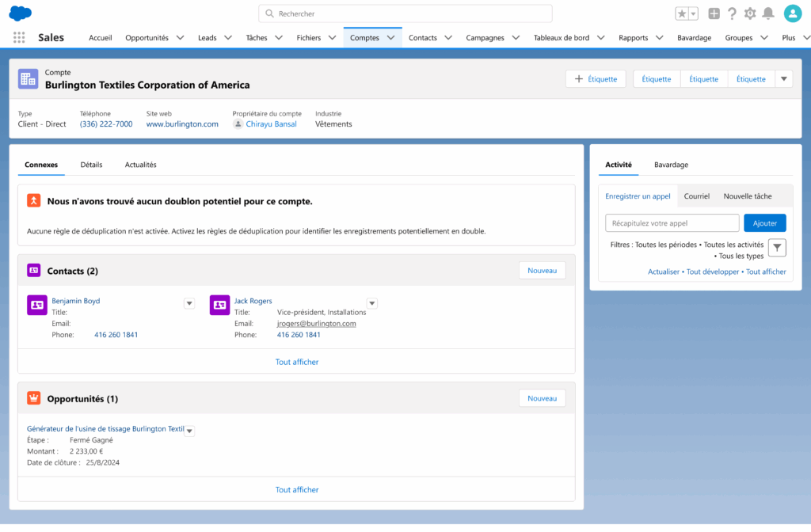Click Nouveau in the Contacts section
Viewport: 811px width, 532px height.
[542, 271]
